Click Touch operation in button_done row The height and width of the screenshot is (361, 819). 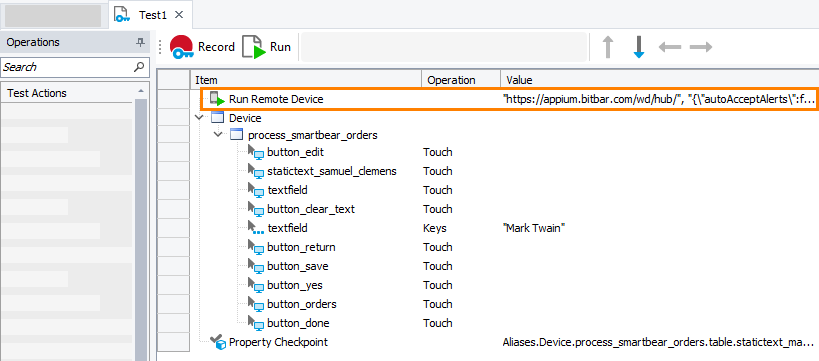(x=438, y=323)
